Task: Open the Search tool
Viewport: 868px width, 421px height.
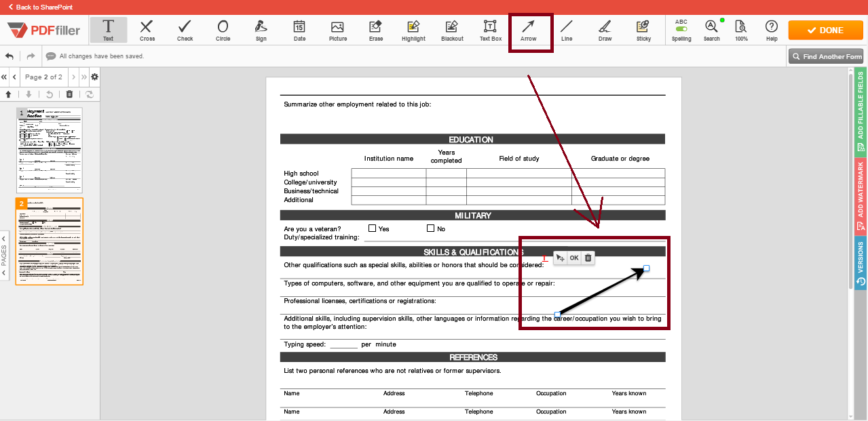Action: point(711,30)
